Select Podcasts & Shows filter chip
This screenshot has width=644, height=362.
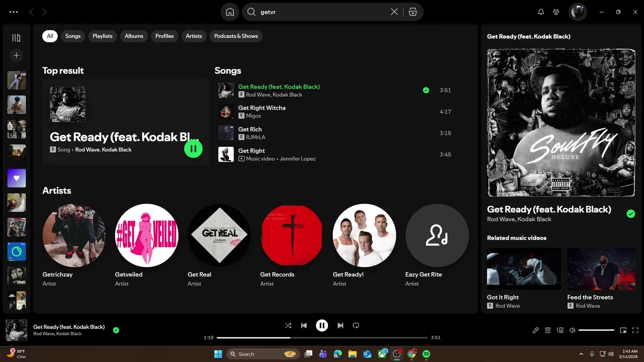pyautogui.click(x=236, y=36)
